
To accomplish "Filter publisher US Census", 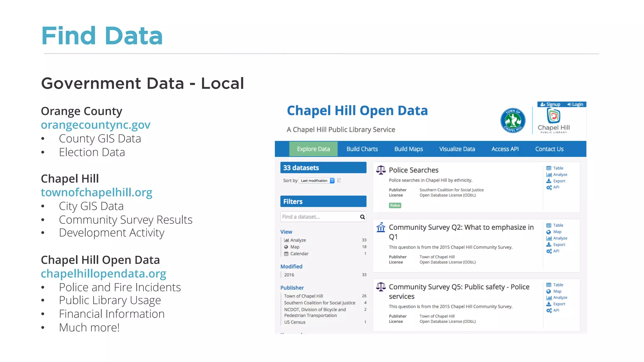I will tap(325, 322).
